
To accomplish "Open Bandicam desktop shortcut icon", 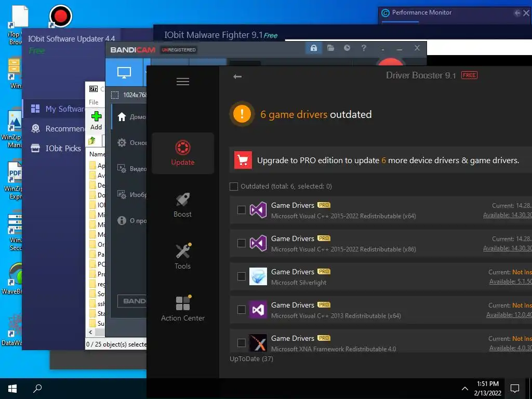I will pyautogui.click(x=60, y=16).
